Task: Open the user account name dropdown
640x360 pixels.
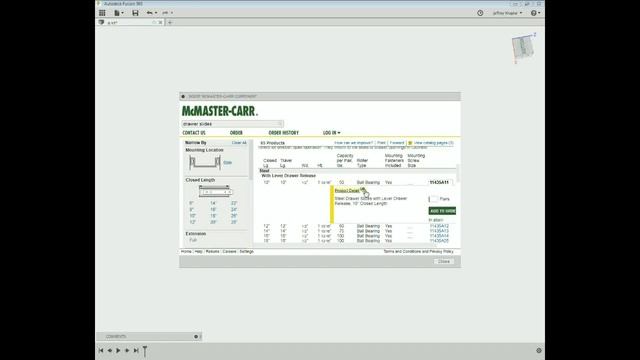Action: pos(507,13)
